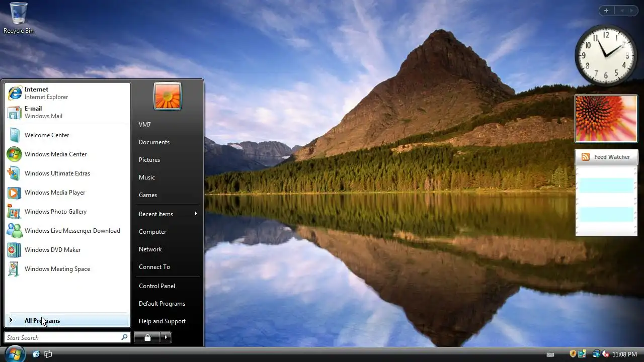Open the security shield alert tray icon
The height and width of the screenshot is (362, 644).
coord(573,354)
